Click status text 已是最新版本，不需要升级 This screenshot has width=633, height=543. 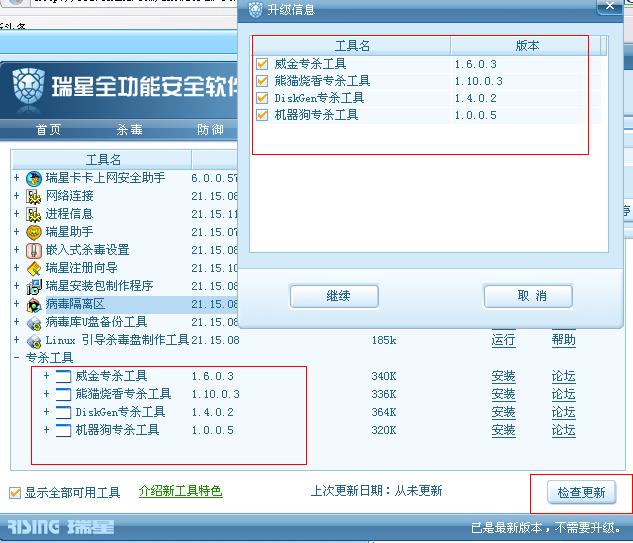click(545, 528)
